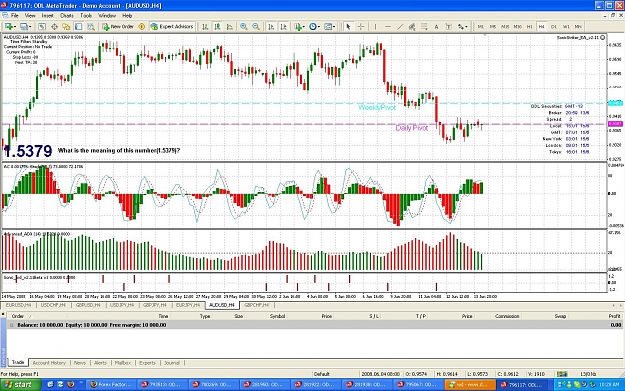Open the Strategy Tester icon
The height and width of the screenshot is (391, 625).
tap(91, 27)
